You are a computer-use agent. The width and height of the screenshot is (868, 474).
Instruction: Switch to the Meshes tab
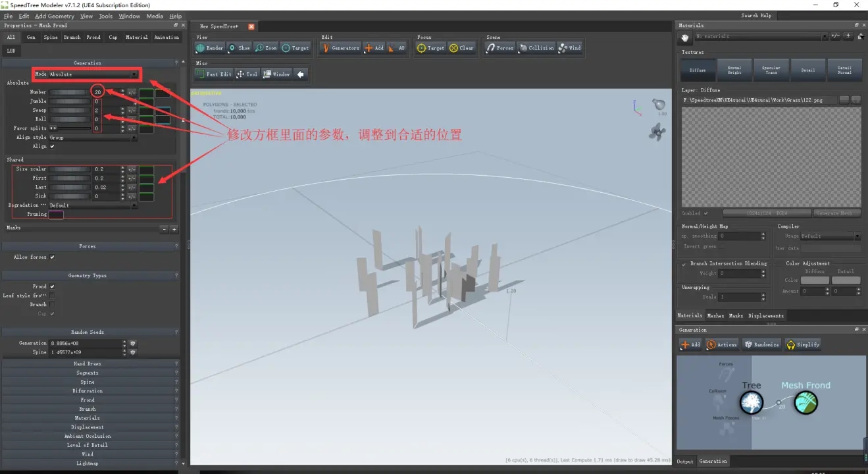pos(715,316)
